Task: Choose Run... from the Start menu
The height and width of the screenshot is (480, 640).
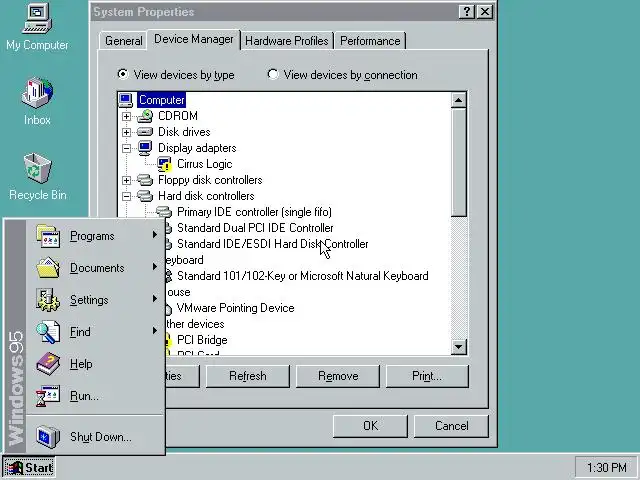Action: (96, 396)
